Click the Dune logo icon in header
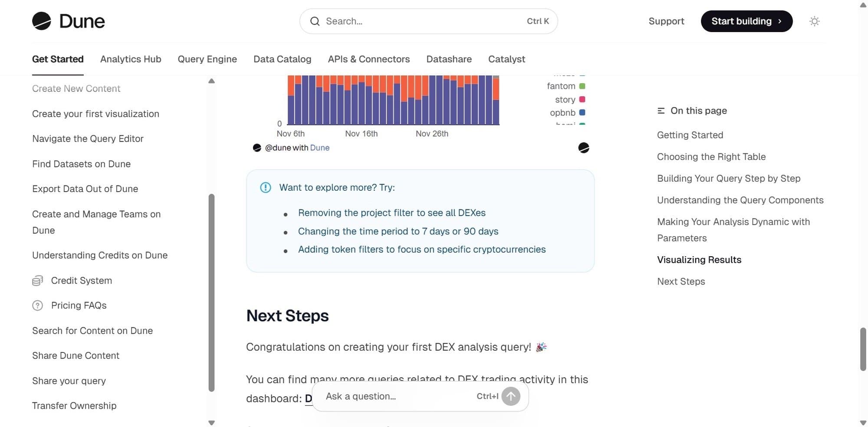The height and width of the screenshot is (427, 868). click(x=42, y=21)
